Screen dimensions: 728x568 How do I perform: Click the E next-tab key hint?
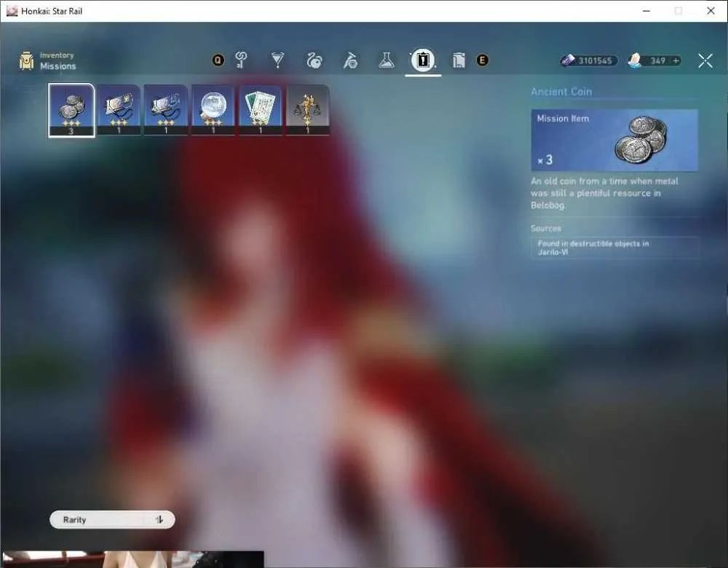click(483, 60)
